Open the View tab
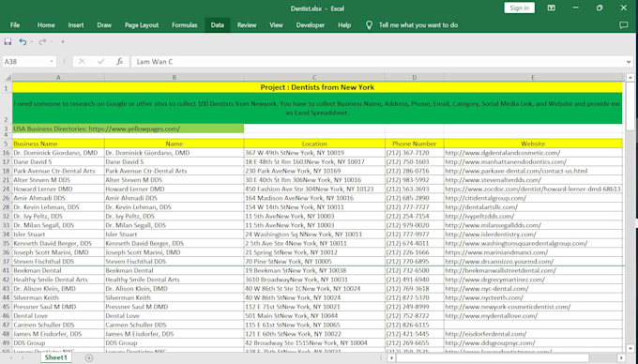Viewport: 638px width, 364px height. 276,24
